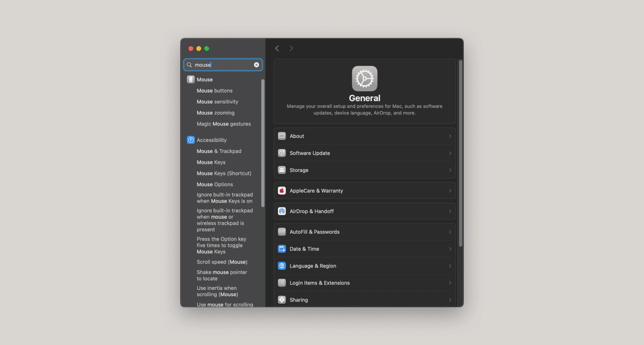644x345 pixels.
Task: Click the About laptop icon
Action: tap(282, 136)
